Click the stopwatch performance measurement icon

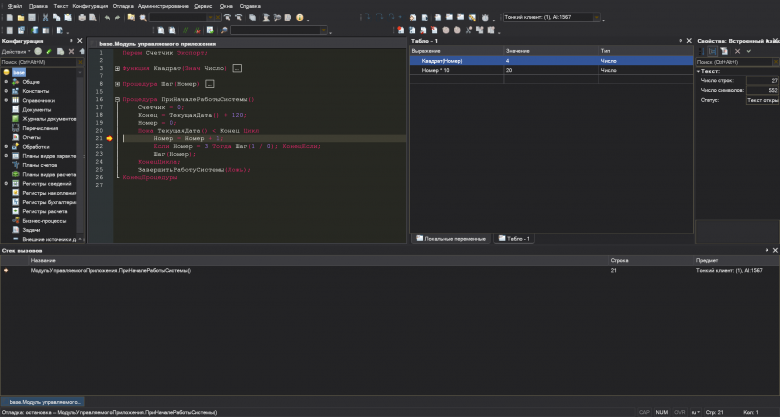[x=485, y=17]
